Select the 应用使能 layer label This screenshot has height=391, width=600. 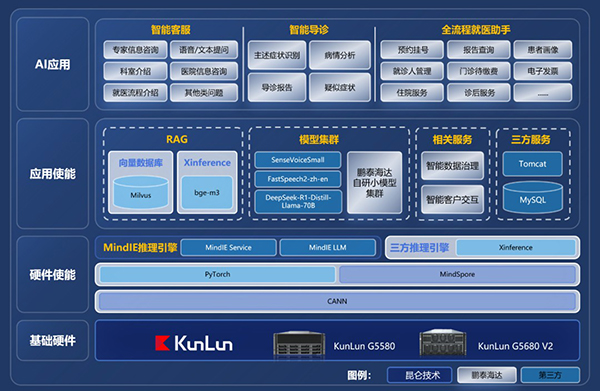click(53, 174)
